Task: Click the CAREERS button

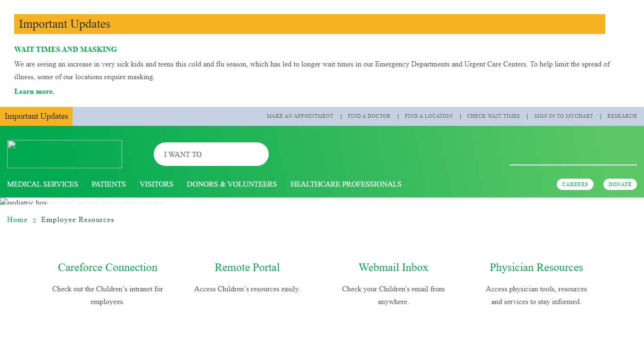Action: [575, 184]
